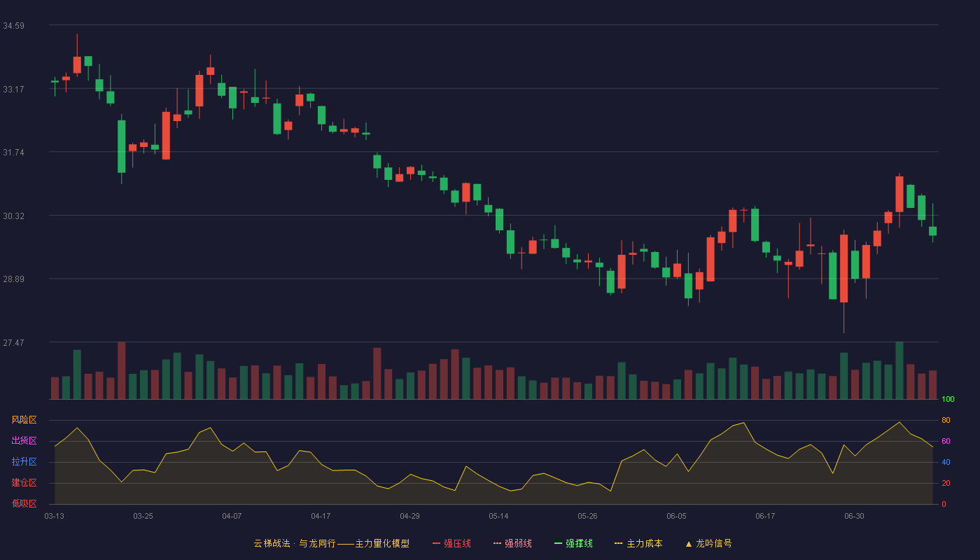Image resolution: width=980 pixels, height=560 pixels.
Task: Click the 33.17 price axis label
Action: pos(13,90)
